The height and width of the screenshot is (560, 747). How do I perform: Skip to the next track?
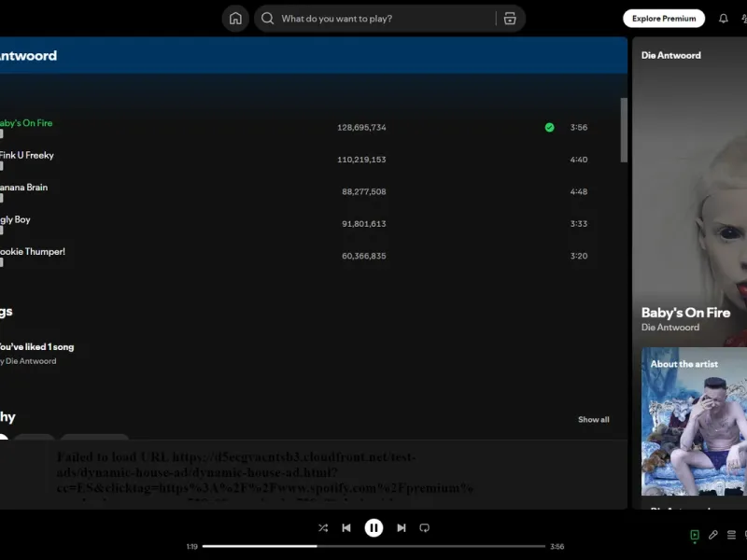[402, 527]
